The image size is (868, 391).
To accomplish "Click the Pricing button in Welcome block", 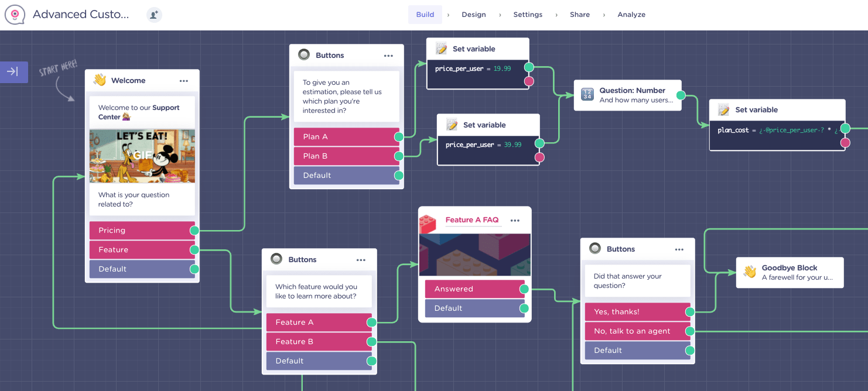I will coord(142,231).
